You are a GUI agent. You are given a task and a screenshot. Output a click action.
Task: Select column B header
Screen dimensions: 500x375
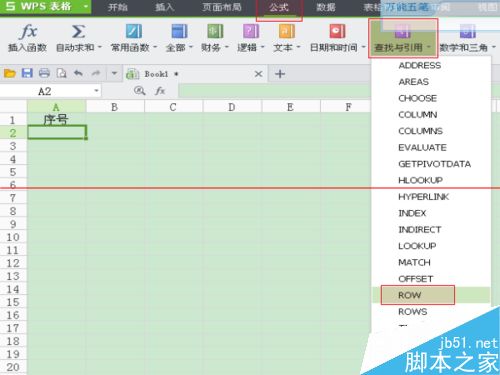click(115, 107)
